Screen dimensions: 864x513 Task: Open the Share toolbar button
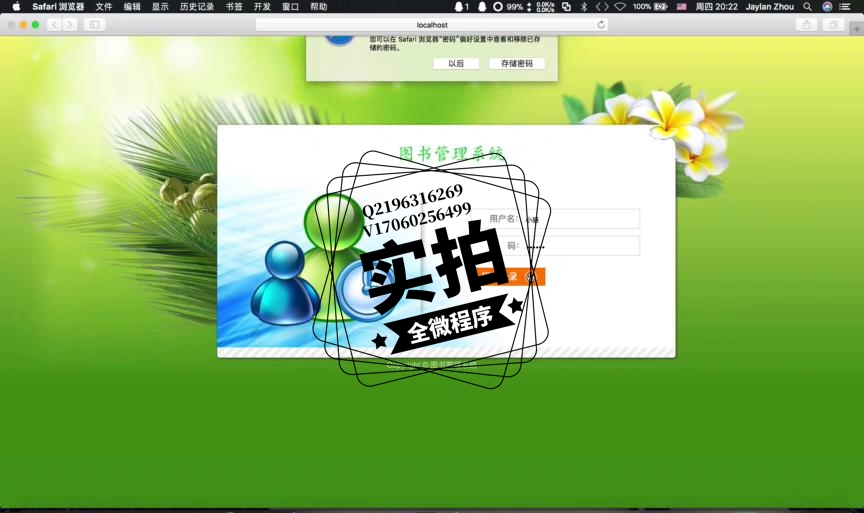pyautogui.click(x=807, y=25)
